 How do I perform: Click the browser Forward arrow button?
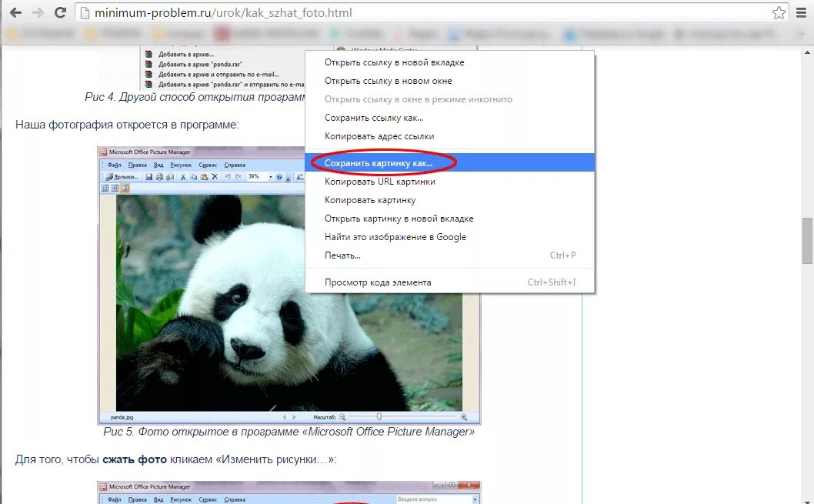(x=38, y=12)
